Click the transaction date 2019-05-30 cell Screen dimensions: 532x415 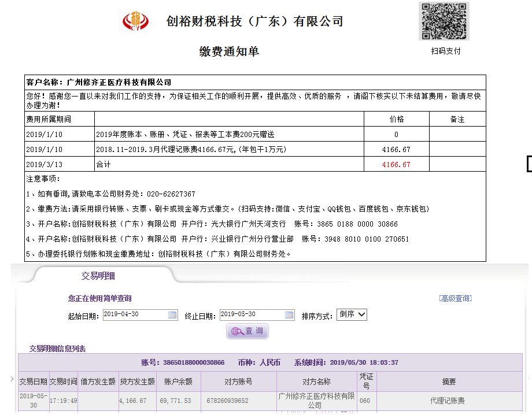34,401
